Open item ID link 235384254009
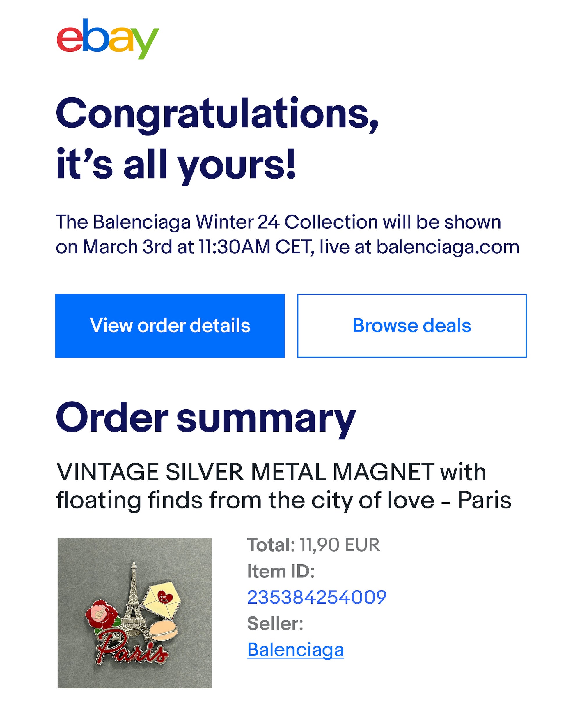 (x=317, y=597)
